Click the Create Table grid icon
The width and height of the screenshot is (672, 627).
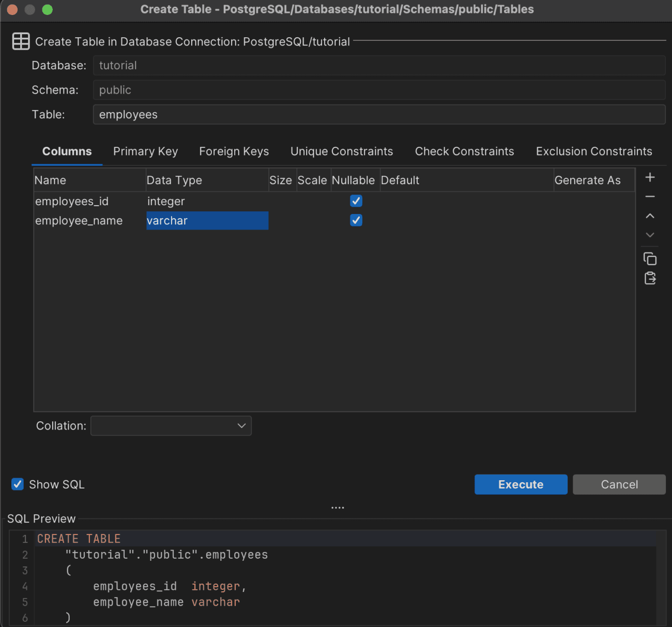pos(21,41)
